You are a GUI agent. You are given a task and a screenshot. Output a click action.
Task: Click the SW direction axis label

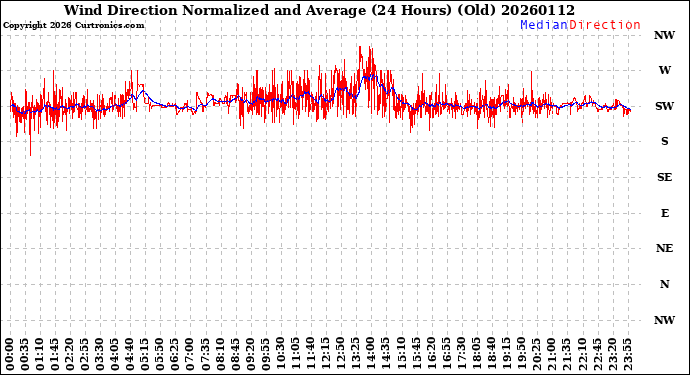(664, 106)
